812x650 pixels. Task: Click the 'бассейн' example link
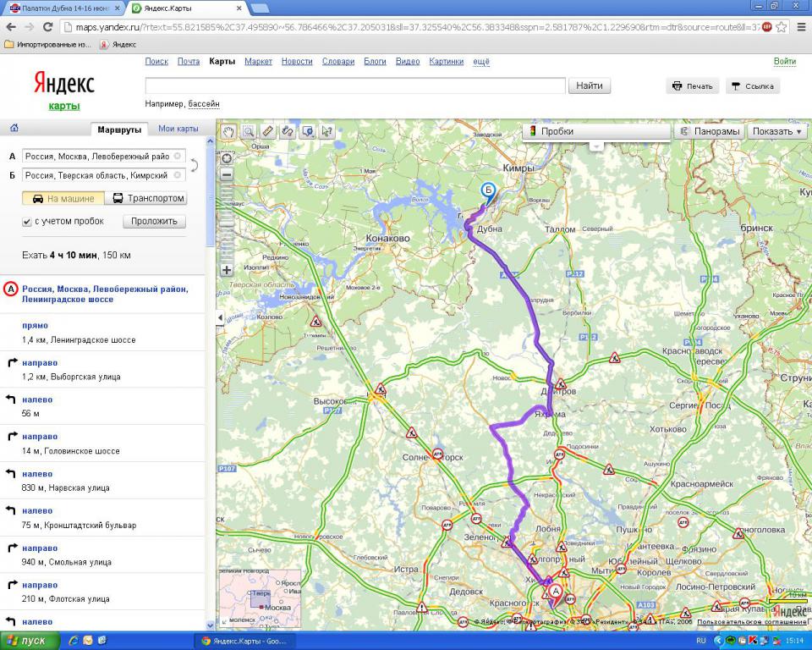click(204, 104)
